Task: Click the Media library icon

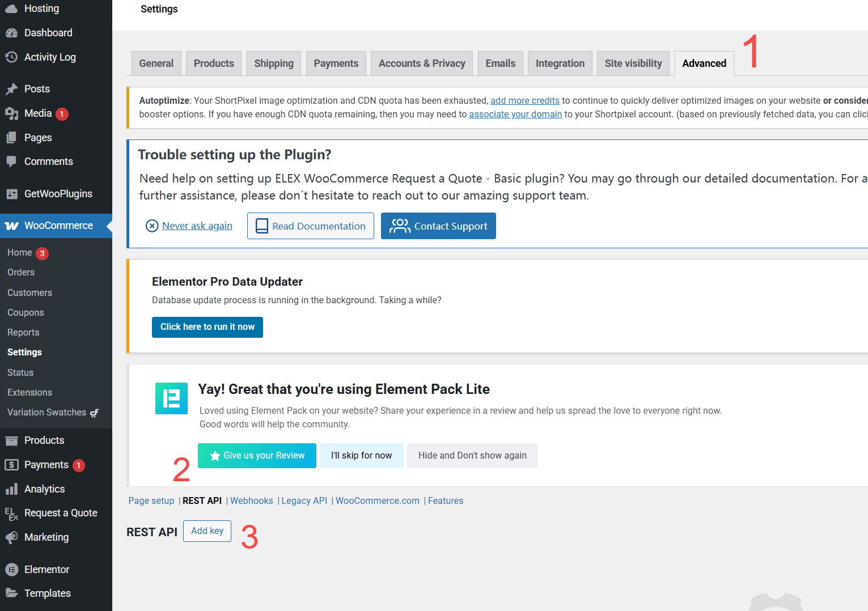Action: (x=11, y=113)
